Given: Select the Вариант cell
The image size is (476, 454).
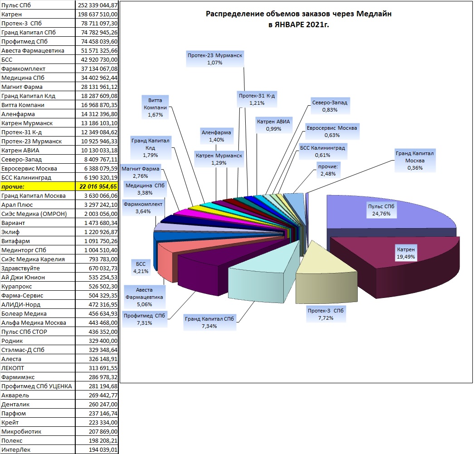Looking at the screenshot, I should pos(38,223).
